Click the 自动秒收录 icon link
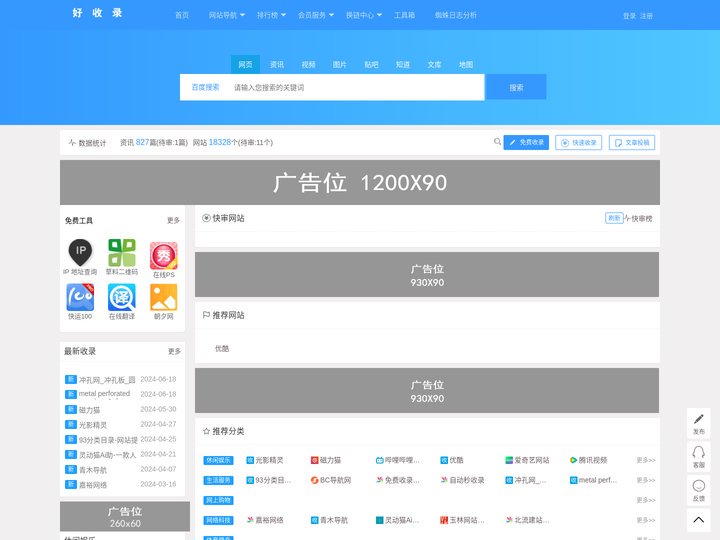This screenshot has width=720, height=540. click(x=444, y=480)
